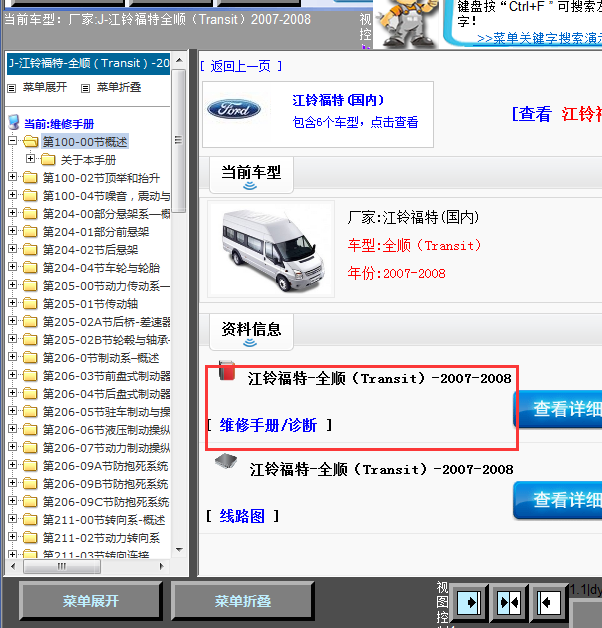Click the bottom 菜单折叠 button
Image resolution: width=602 pixels, height=628 pixels.
pyautogui.click(x=242, y=601)
